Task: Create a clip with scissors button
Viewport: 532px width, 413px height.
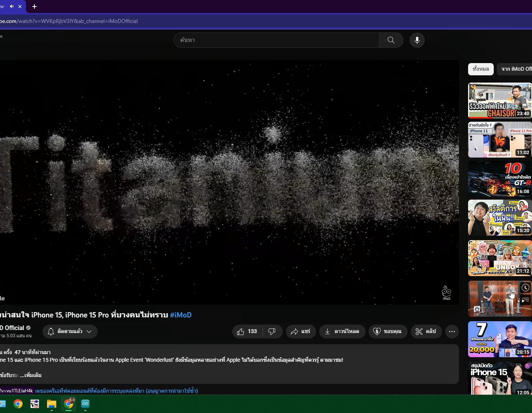Action: tap(426, 332)
